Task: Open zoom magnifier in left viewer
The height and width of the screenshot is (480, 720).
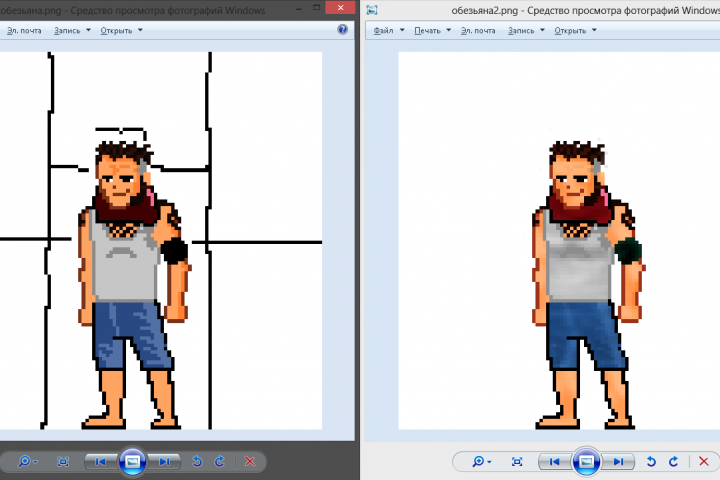Action: tap(28, 461)
